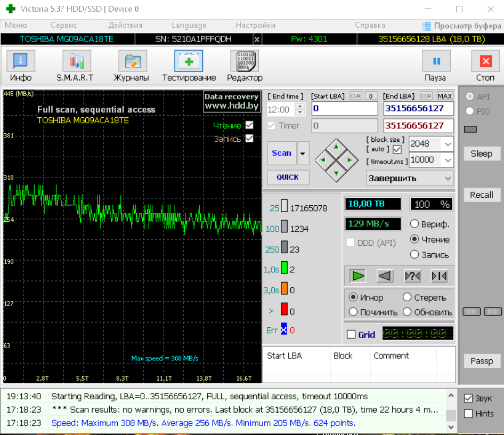Click the QUICK scan button
The width and height of the screenshot is (504, 435).
288,177
